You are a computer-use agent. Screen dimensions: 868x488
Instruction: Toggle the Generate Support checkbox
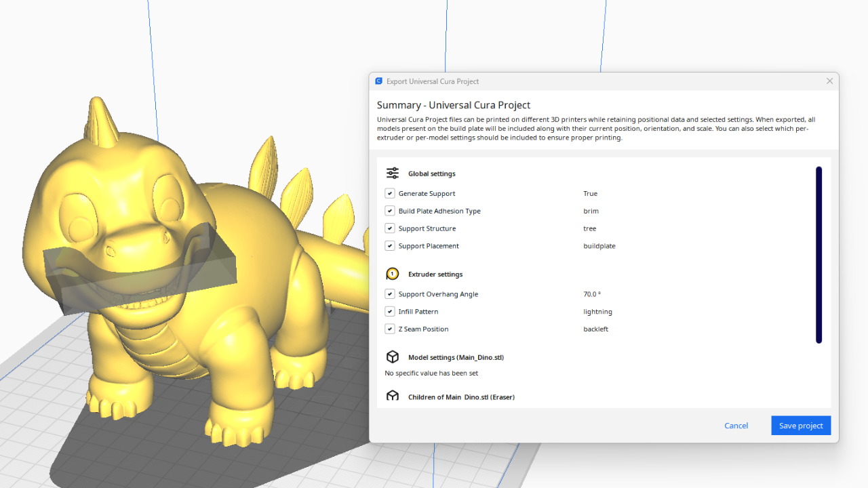click(x=390, y=193)
